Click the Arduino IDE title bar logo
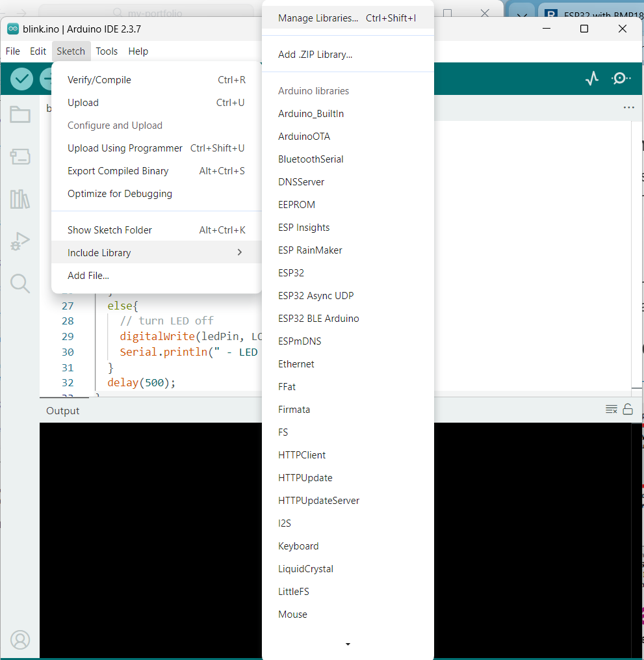Viewport: 644px width, 660px height. click(x=13, y=29)
